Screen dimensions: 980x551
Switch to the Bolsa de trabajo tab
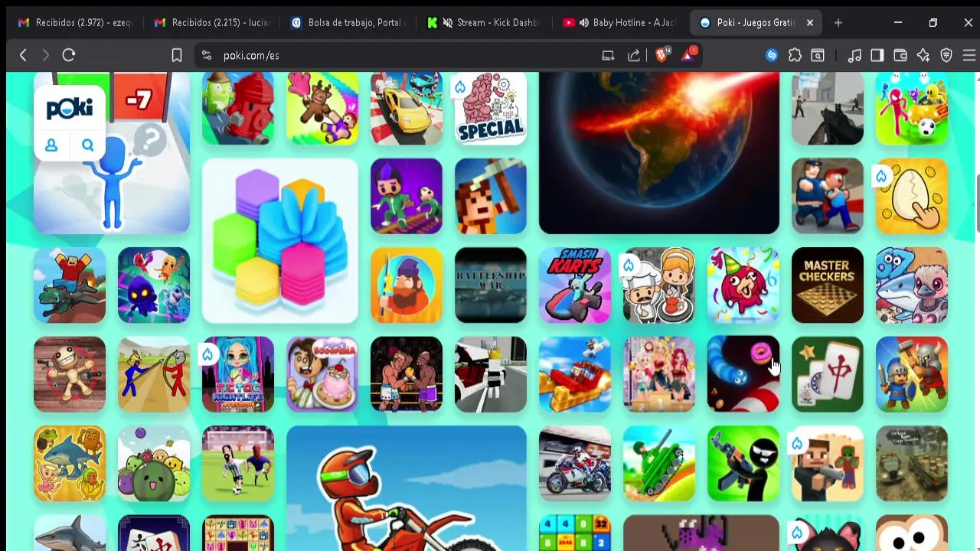(x=349, y=23)
